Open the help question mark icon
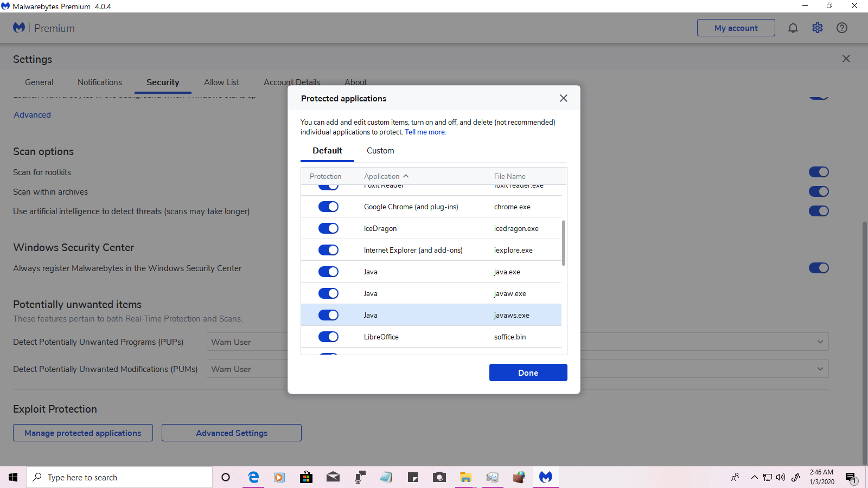This screenshot has height=488, width=868. [842, 28]
